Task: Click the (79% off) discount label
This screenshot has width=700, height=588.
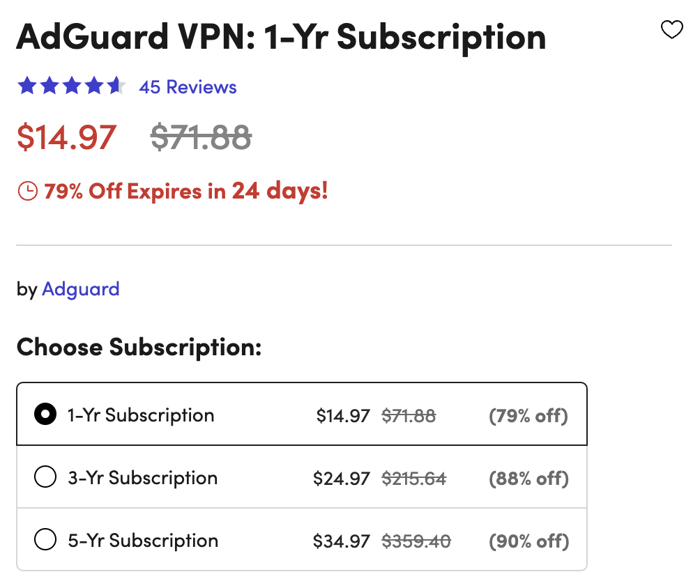Action: (528, 416)
